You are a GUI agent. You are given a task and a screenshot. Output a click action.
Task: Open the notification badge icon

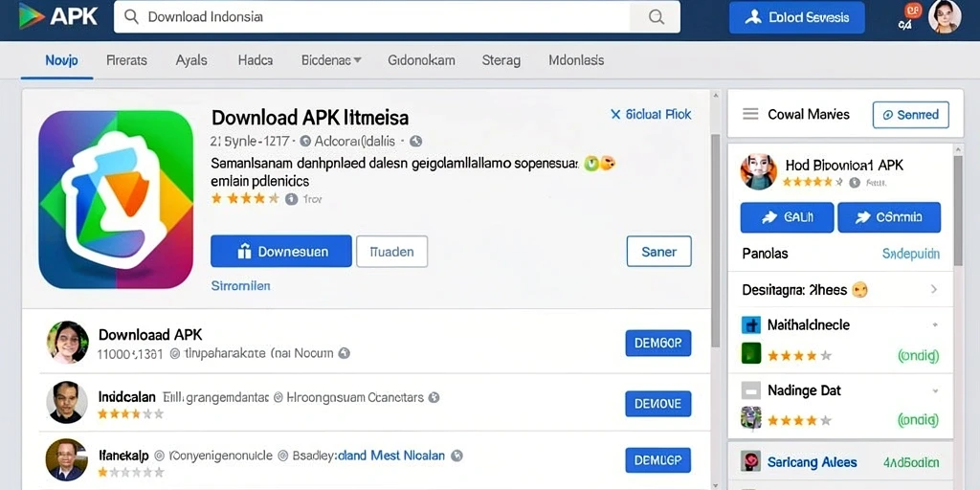(x=912, y=11)
